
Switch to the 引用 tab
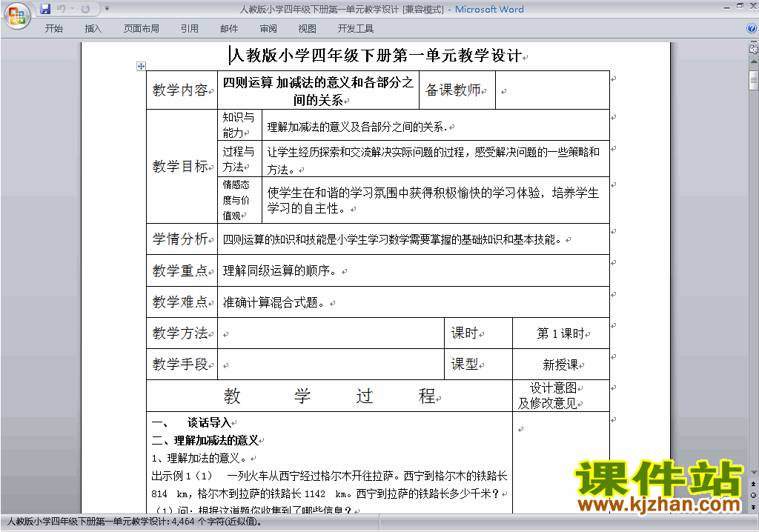(189, 29)
